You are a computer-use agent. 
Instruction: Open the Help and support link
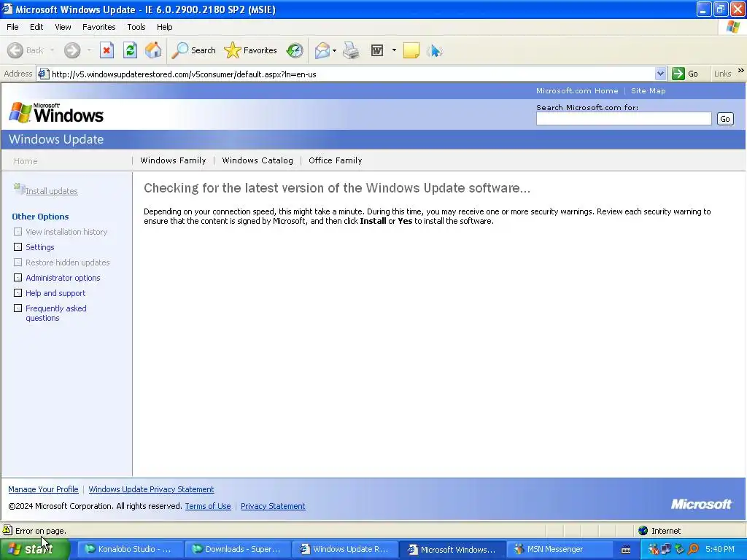pyautogui.click(x=55, y=293)
